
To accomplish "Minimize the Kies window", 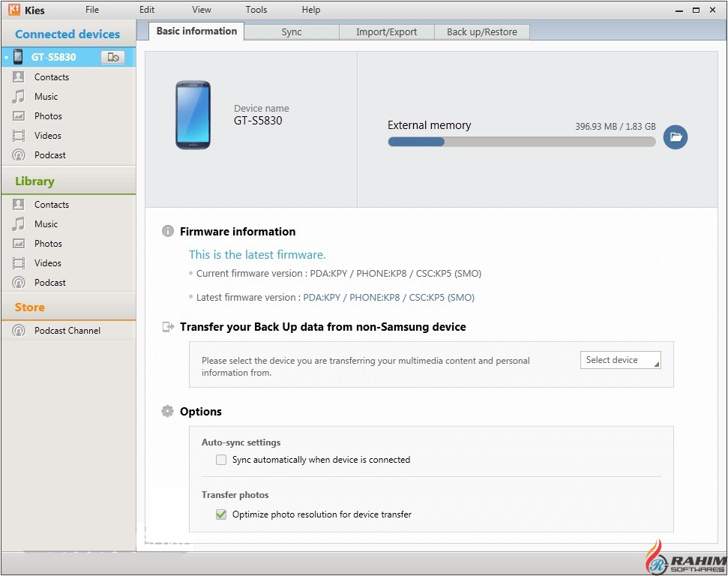I will pyautogui.click(x=679, y=10).
